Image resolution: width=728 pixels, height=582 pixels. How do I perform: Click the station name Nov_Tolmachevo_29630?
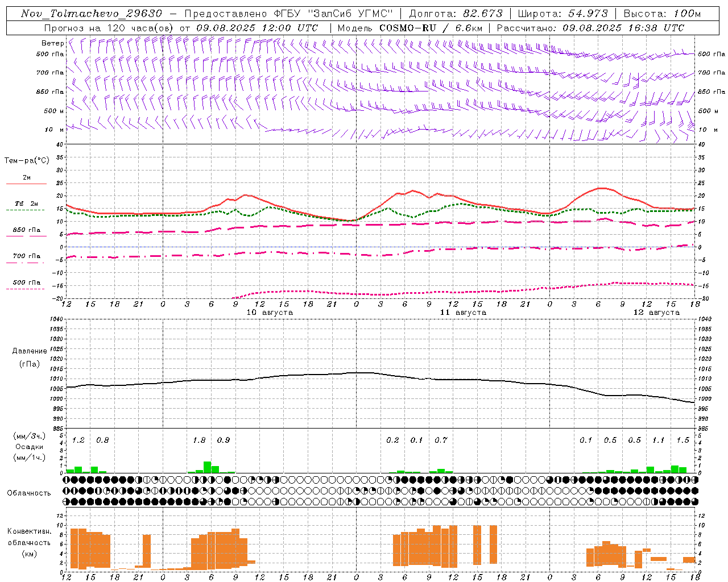click(92, 14)
